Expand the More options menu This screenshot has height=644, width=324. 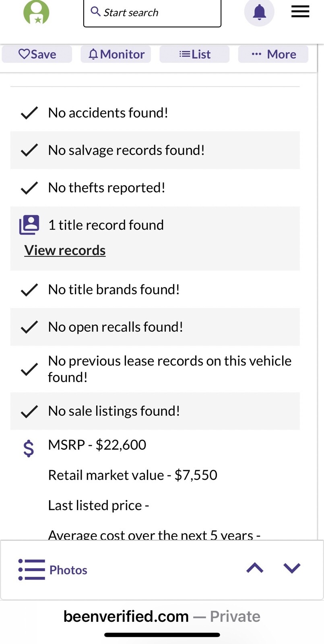[273, 54]
